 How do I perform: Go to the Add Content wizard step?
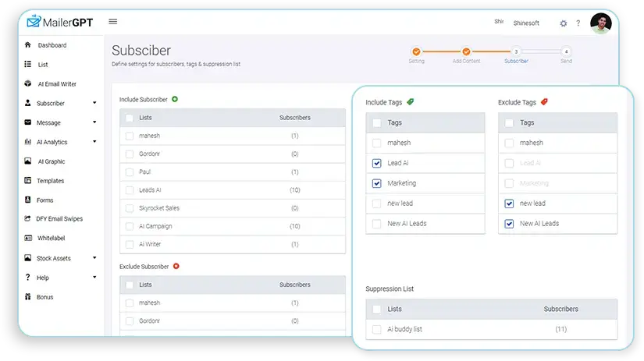point(466,51)
